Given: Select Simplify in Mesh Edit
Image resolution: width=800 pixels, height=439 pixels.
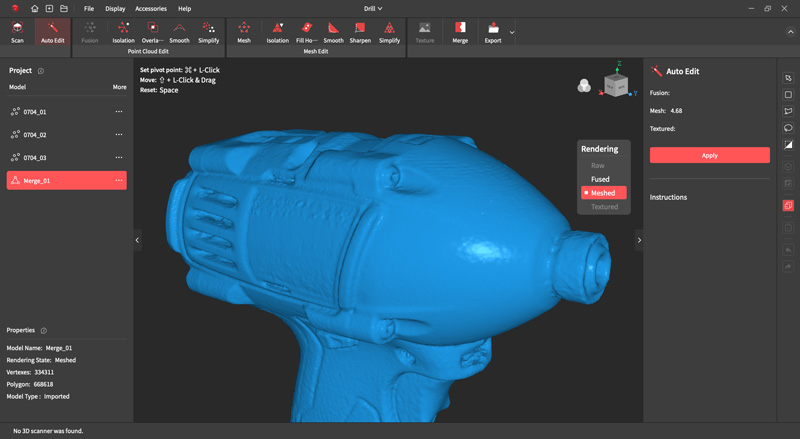Looking at the screenshot, I should 389,32.
